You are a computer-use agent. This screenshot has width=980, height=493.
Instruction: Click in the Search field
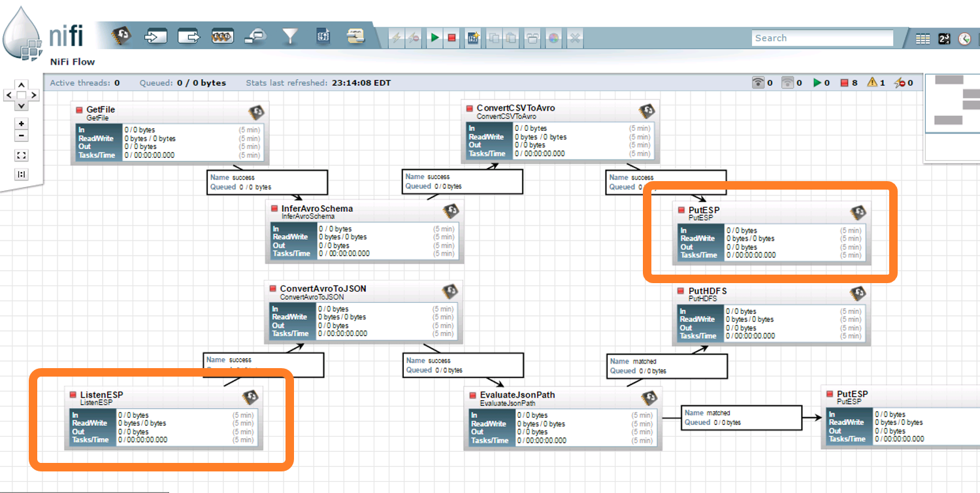[x=822, y=38]
